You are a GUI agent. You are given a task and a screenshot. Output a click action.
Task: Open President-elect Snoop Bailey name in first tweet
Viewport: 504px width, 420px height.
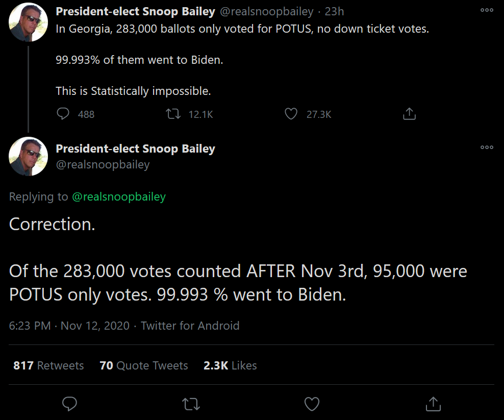pos(135,12)
